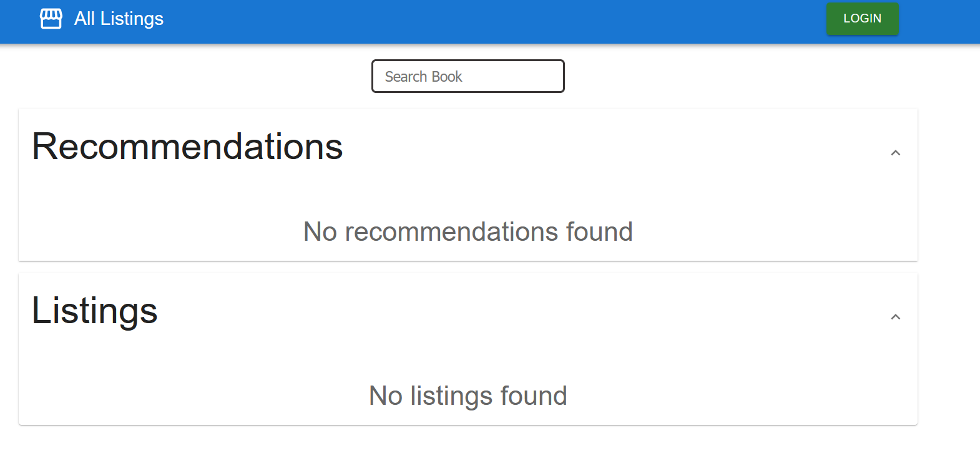Click the "No recommendations found" message
Viewport: 980px width, 466px height.
click(x=468, y=232)
